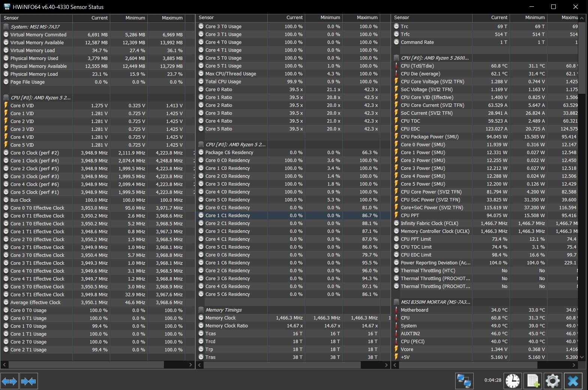Click the Vcore voltage lightning icon
588x390 pixels.
tap(396, 349)
